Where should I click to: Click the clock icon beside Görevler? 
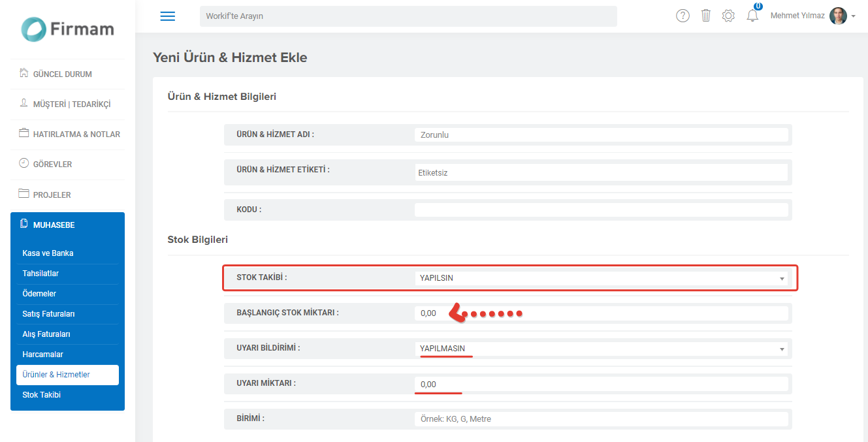point(24,163)
